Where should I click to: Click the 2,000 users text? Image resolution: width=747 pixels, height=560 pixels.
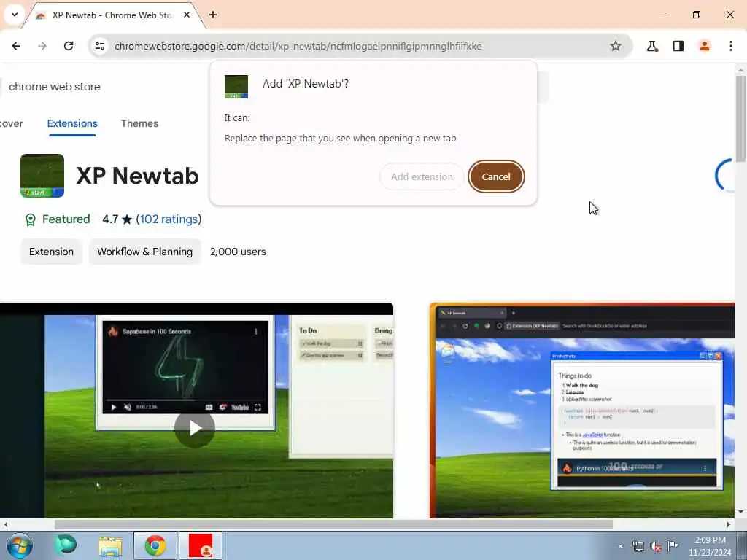tap(239, 252)
